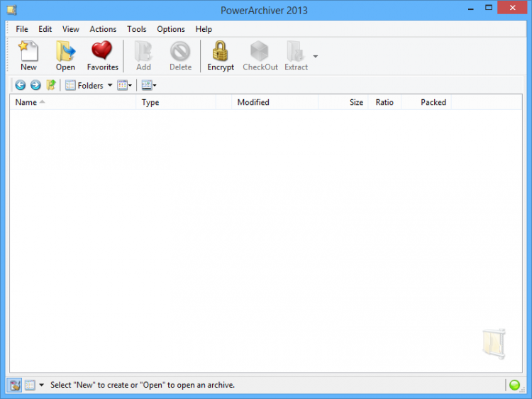This screenshot has height=399, width=532.
Task: Click the status message about New or Open
Action: [143, 385]
